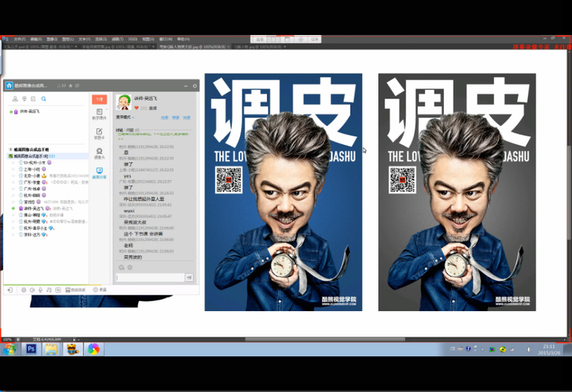Click the first blue link right of mode
The width and height of the screenshot is (572, 392).
tap(165, 117)
